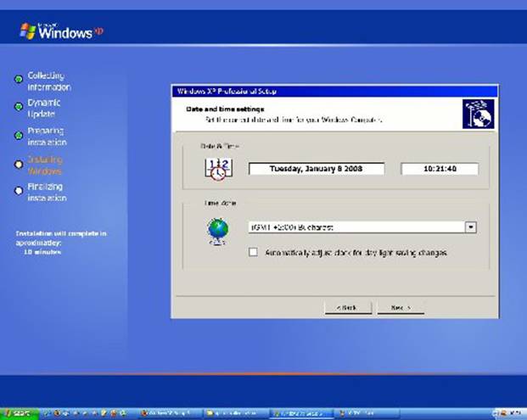Screen dimensions: 527x420
Task: Switch to first taskbar window button
Action: coord(170,413)
